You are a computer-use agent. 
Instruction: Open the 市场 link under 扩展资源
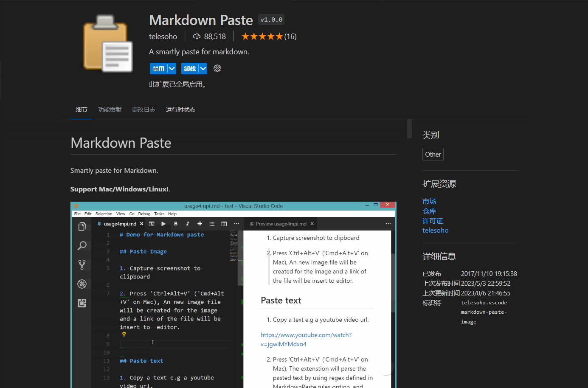(429, 201)
